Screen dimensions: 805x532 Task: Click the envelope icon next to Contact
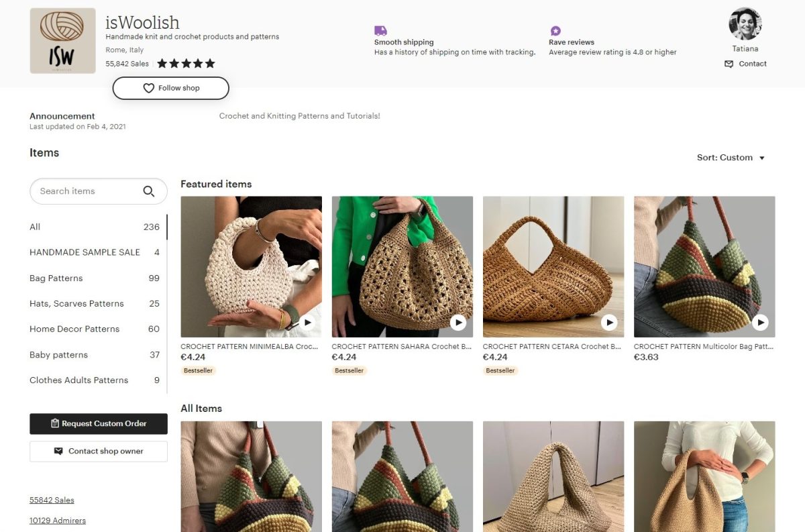pos(729,64)
